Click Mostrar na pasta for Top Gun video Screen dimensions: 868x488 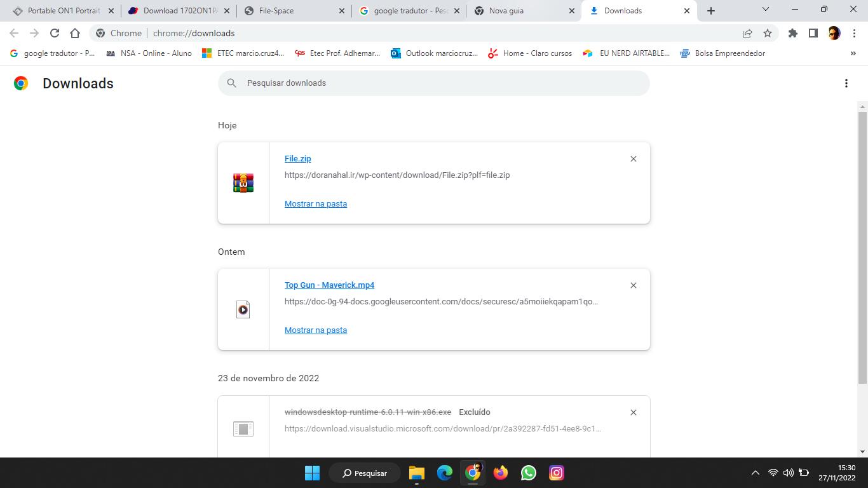(x=315, y=330)
